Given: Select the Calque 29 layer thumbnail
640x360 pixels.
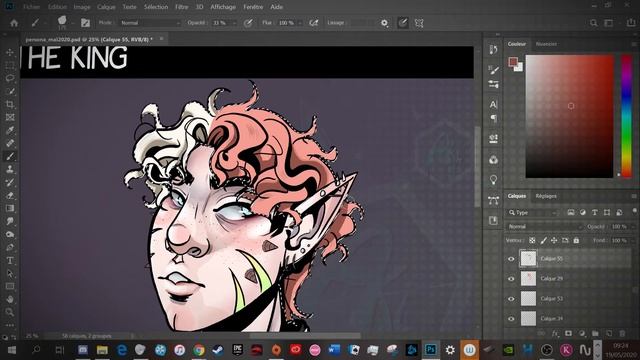Looking at the screenshot, I should (528, 279).
